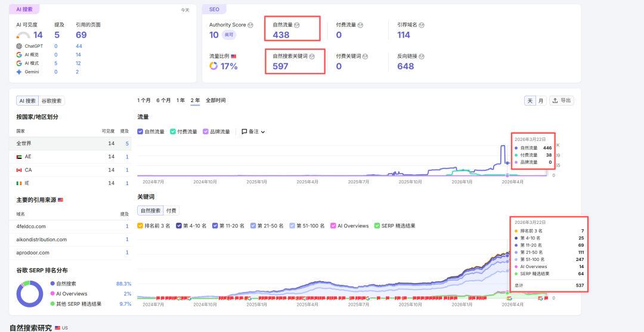The image size is (644, 332).
Task: Open the 自然搜索关键词 value 597
Action: 281,66
